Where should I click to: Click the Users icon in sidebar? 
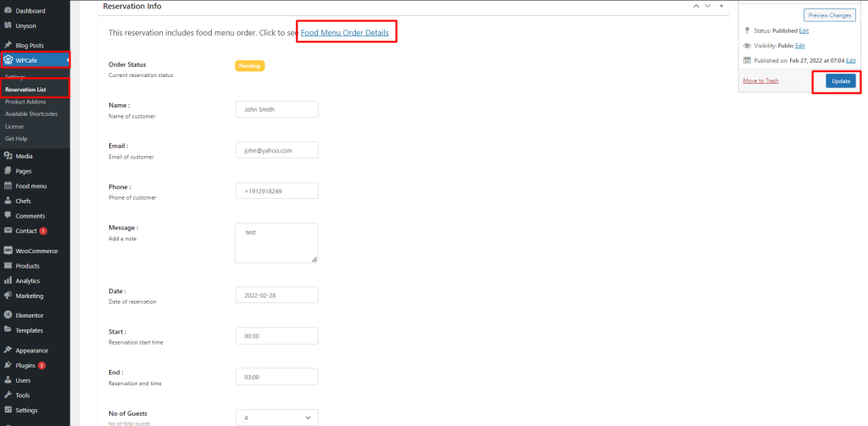8,380
